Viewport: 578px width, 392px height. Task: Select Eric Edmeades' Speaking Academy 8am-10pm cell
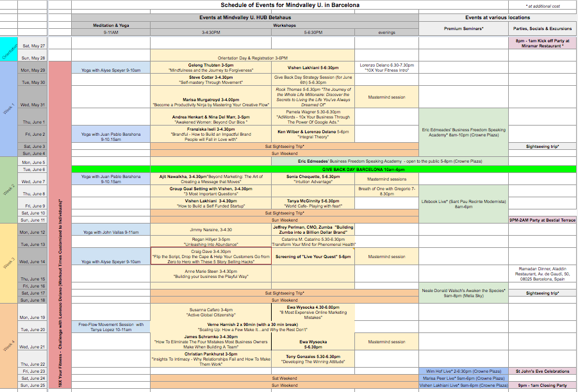pos(463,132)
